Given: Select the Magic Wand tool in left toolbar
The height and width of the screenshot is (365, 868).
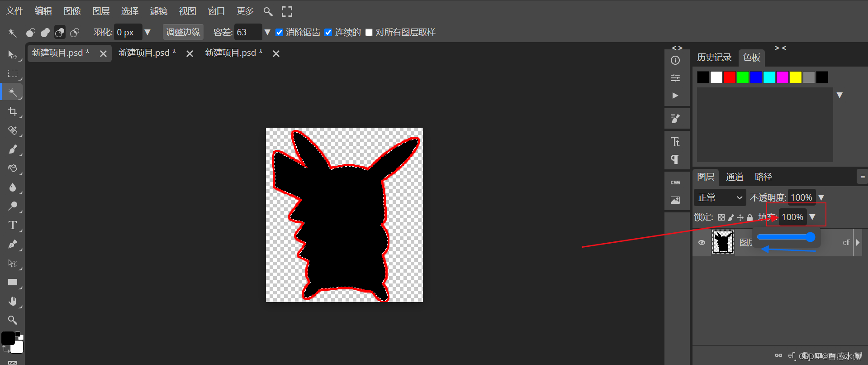Looking at the screenshot, I should click(x=12, y=92).
